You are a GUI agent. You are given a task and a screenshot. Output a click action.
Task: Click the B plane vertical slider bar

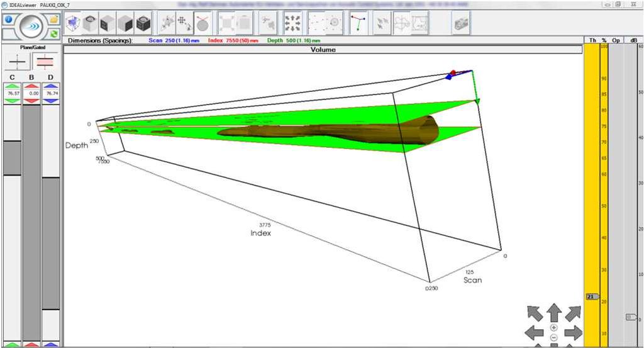coord(31,222)
